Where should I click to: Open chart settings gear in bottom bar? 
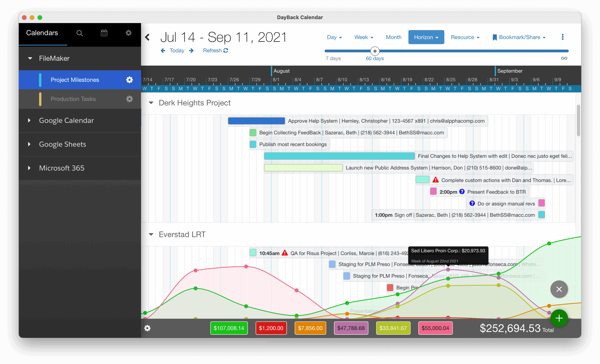coord(147,328)
